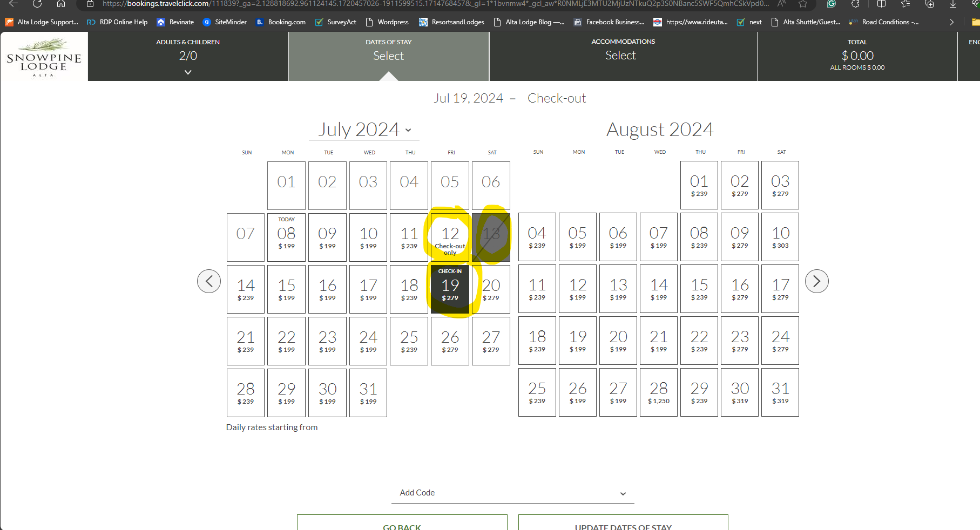Pick July 20 as check-out date

click(x=491, y=289)
